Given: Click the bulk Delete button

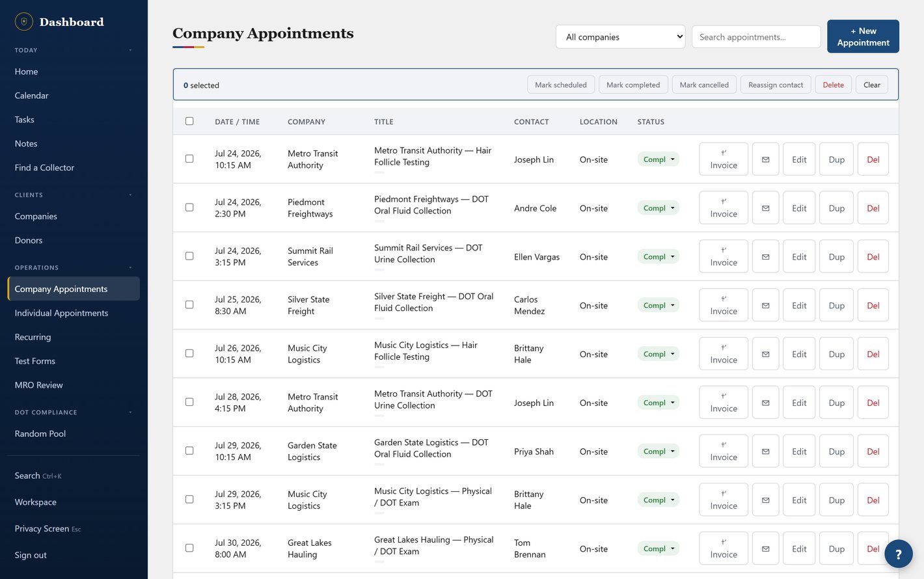Looking at the screenshot, I should [833, 85].
